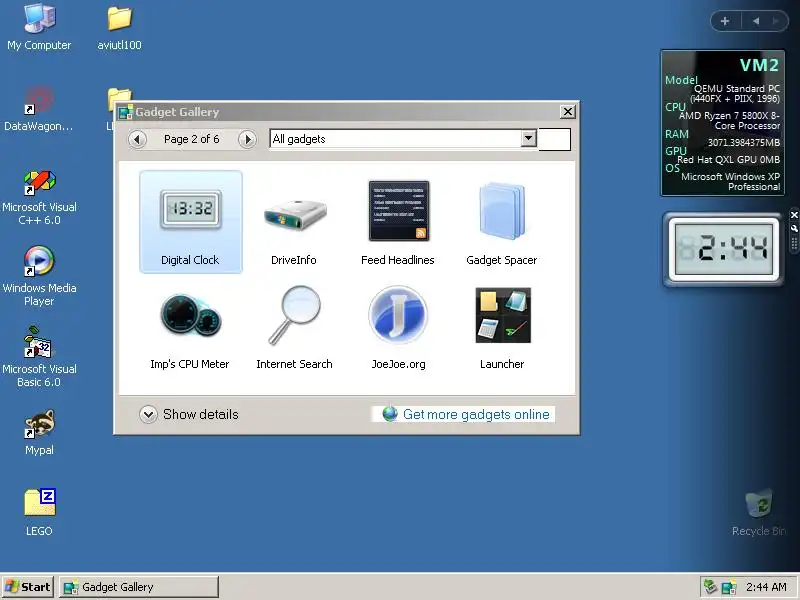Screen dimensions: 800x600
Task: Choose the Feed Headlines gadget
Action: [x=398, y=221]
